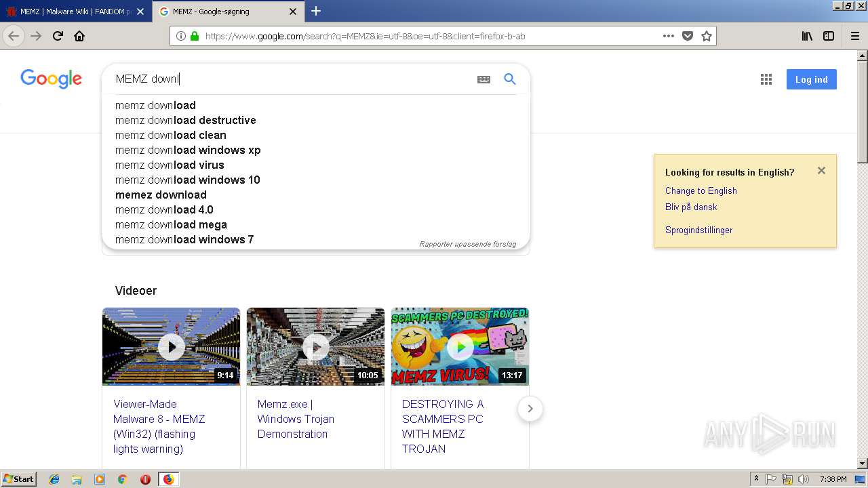Open Action Center flag in tray
Viewport: 868px width, 488px height.
pyautogui.click(x=771, y=479)
